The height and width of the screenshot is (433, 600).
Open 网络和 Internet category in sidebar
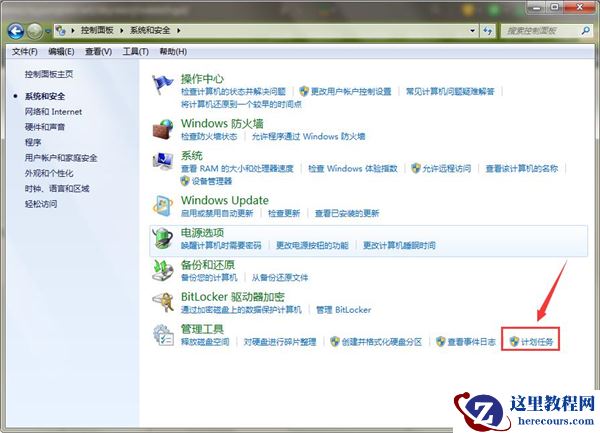pos(53,112)
